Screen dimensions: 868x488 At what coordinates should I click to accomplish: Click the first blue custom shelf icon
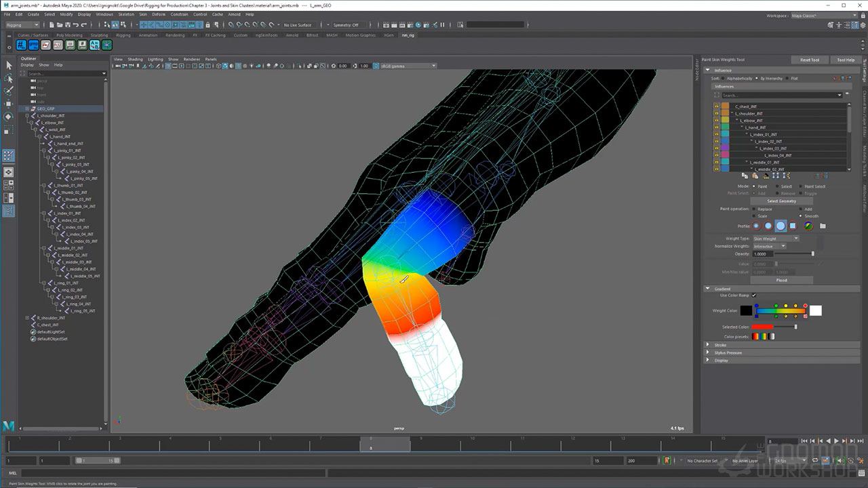click(x=21, y=45)
